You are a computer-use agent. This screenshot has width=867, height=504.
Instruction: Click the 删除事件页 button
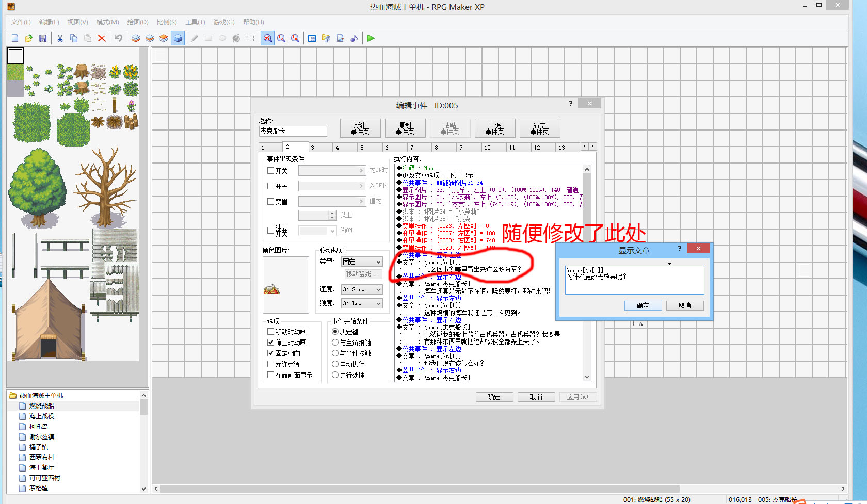(495, 128)
